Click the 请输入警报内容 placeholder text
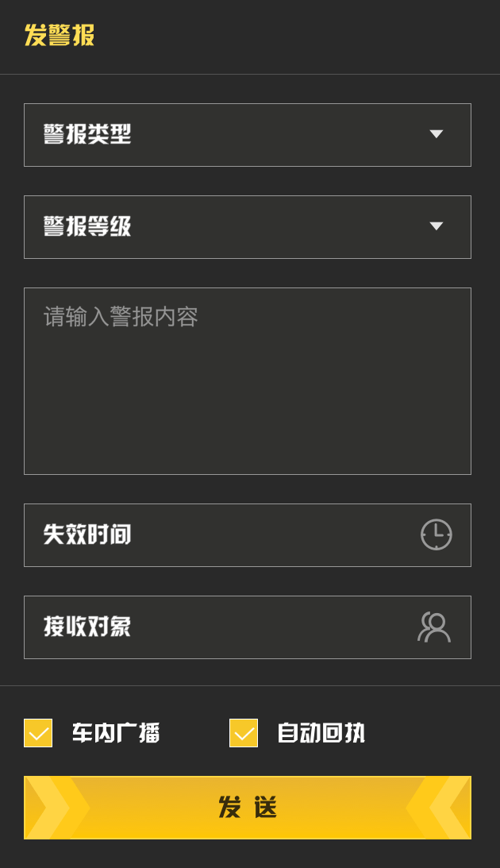This screenshot has width=500, height=868. 121,317
